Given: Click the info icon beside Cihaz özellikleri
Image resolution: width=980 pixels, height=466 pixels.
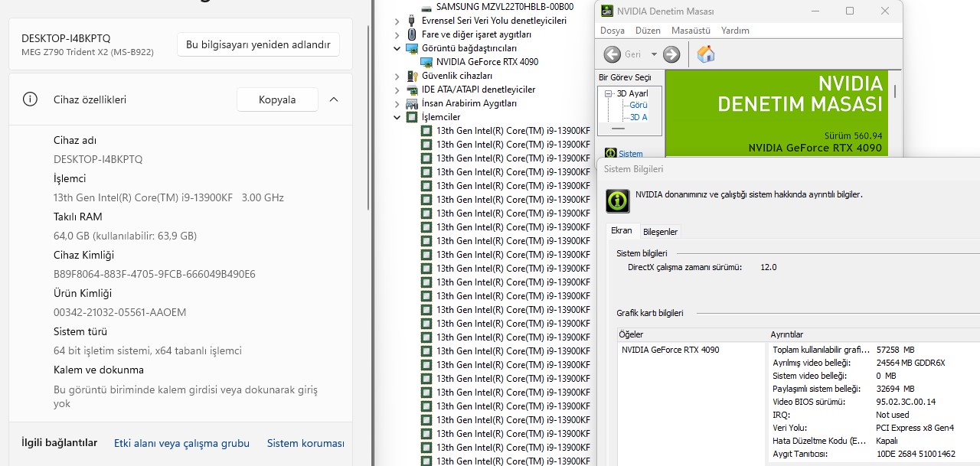Looking at the screenshot, I should pos(30,99).
